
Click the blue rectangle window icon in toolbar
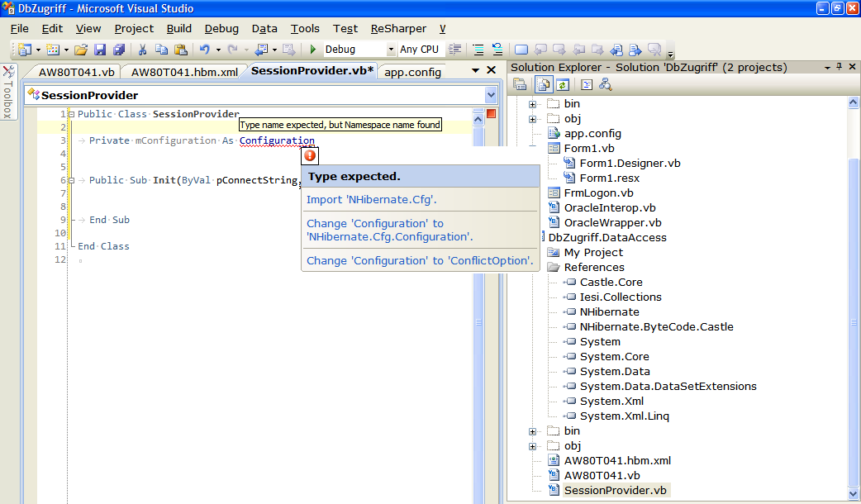[x=521, y=50]
